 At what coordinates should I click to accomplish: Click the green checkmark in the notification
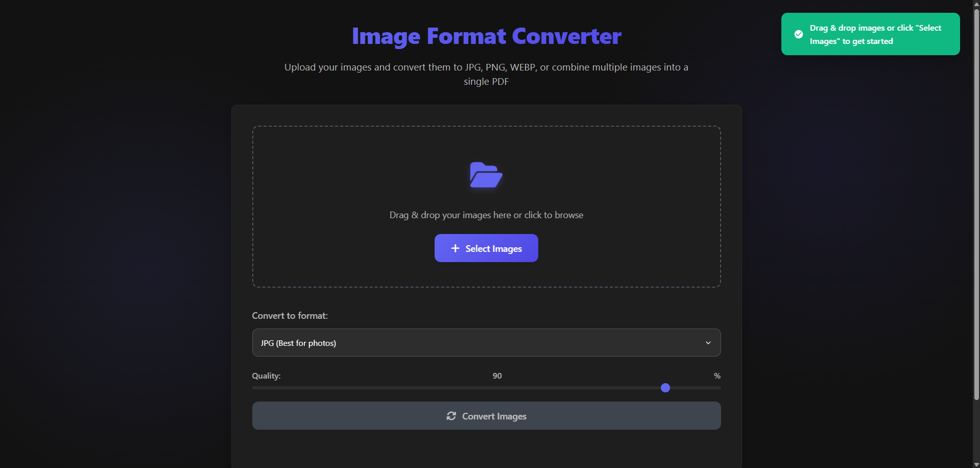(x=798, y=34)
